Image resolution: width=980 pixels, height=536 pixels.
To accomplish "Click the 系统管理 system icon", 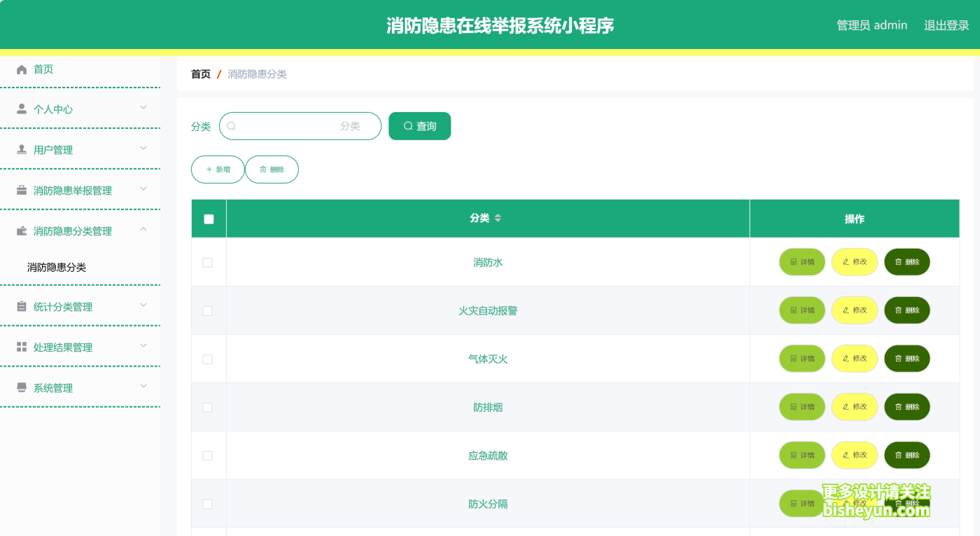I will [20, 387].
